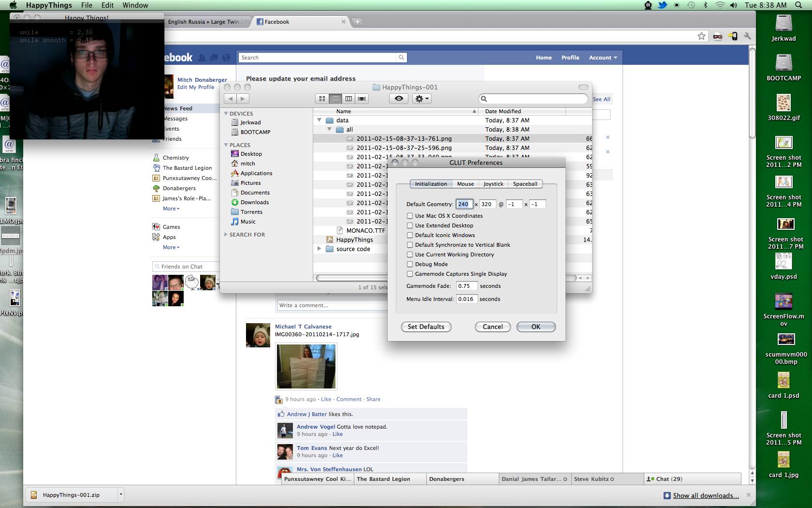Open the Finder action gear dropdown
Screen dimensions: 812x508
(422, 99)
